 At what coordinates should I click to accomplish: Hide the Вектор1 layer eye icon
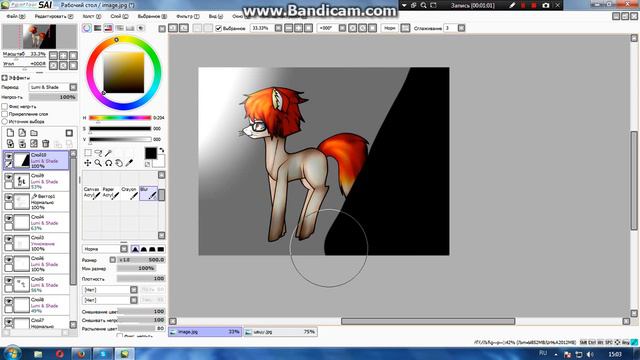point(9,198)
